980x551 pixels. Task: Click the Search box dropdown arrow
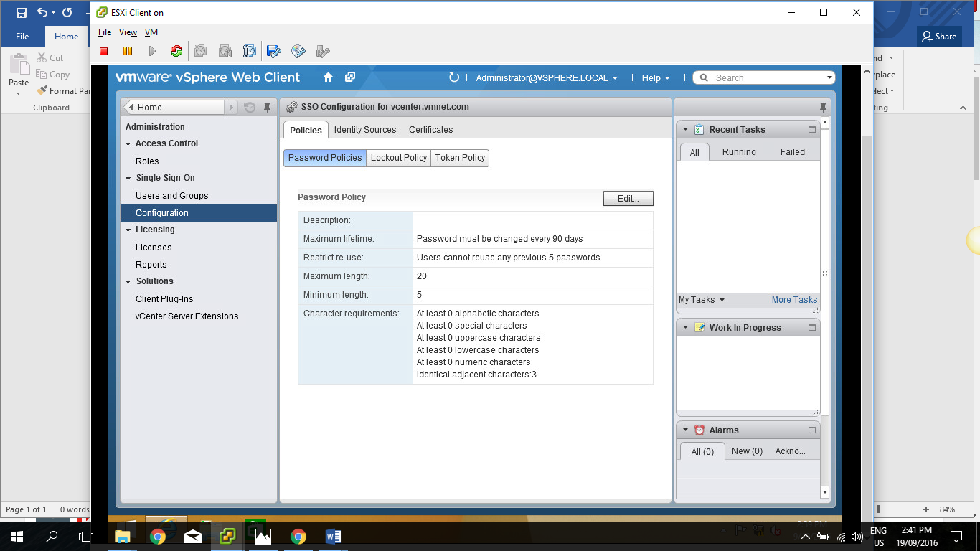pyautogui.click(x=829, y=77)
